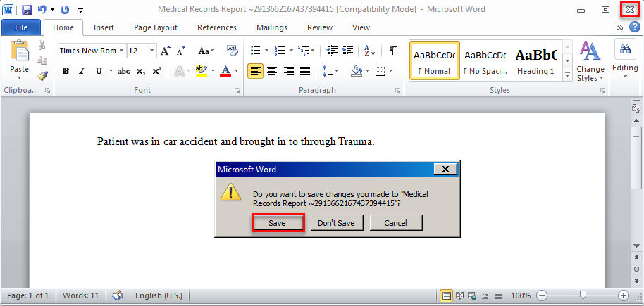
Task: Click Don't Save in the dialog
Action: pyautogui.click(x=336, y=223)
